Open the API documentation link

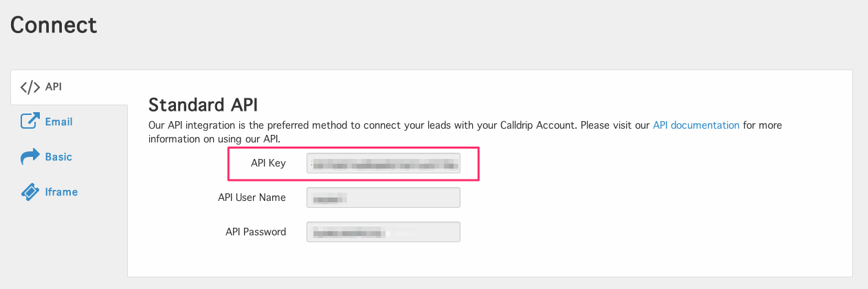[x=696, y=125]
